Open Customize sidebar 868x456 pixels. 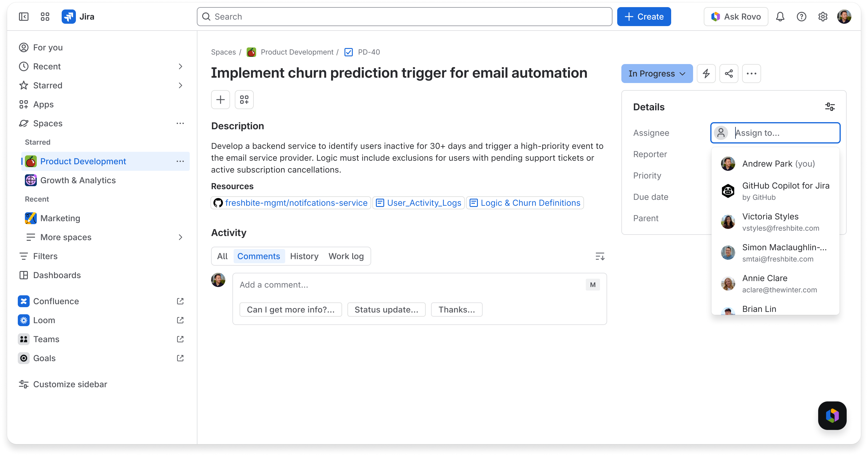(63, 384)
